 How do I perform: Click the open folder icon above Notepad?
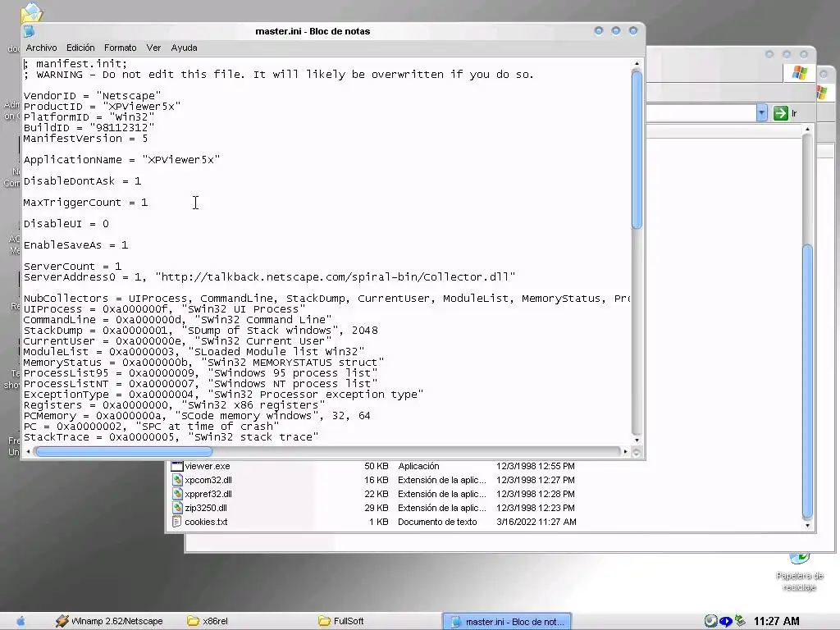point(32,13)
